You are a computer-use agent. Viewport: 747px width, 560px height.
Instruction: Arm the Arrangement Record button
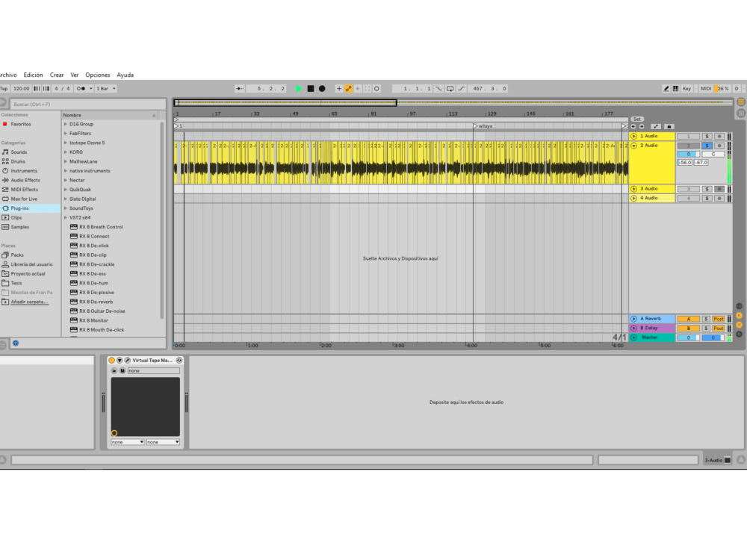[x=322, y=89]
